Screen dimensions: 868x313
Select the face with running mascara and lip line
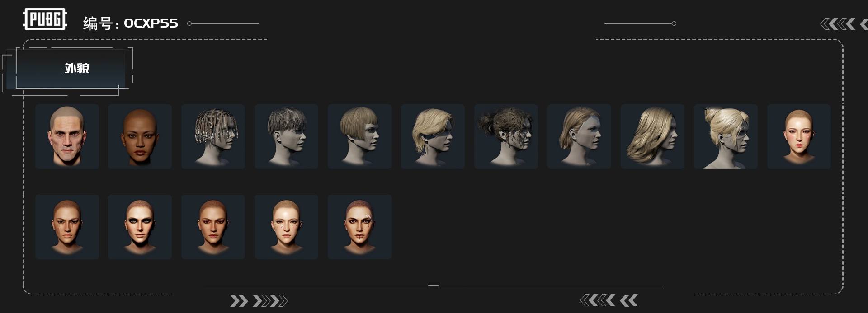[x=359, y=227]
